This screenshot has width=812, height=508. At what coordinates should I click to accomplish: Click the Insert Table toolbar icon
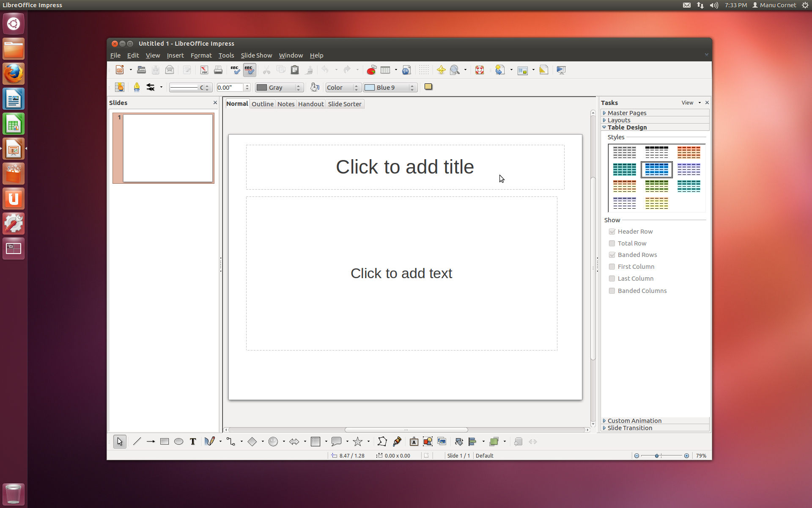(385, 70)
